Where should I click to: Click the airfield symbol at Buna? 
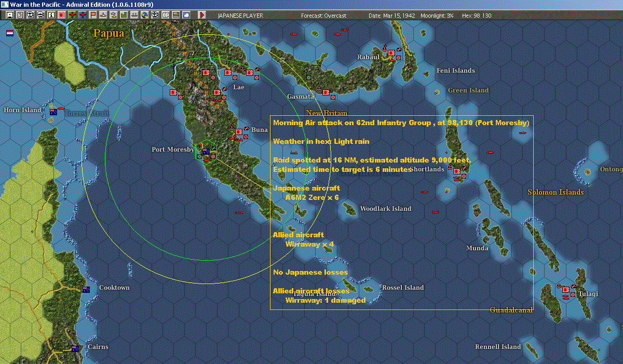[x=246, y=128]
